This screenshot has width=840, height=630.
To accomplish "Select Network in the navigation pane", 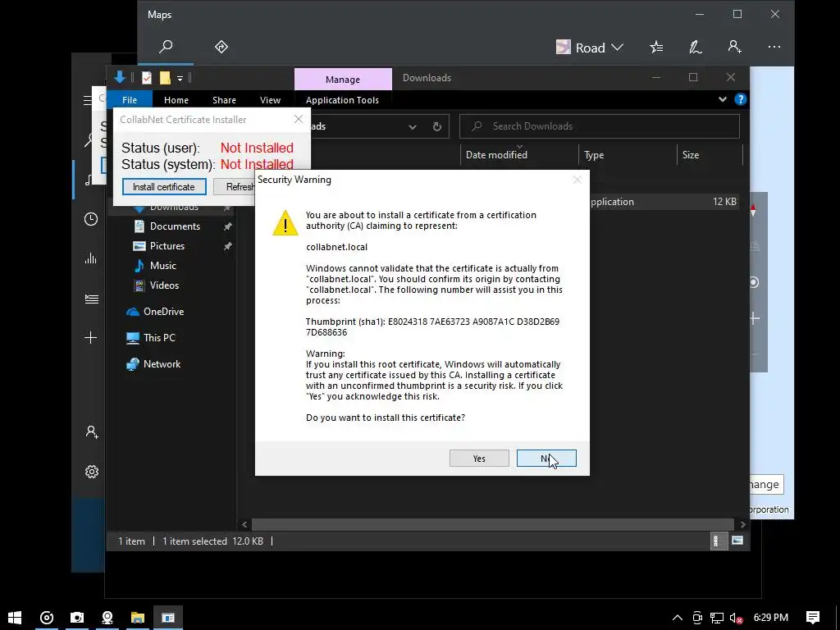I will point(162,363).
